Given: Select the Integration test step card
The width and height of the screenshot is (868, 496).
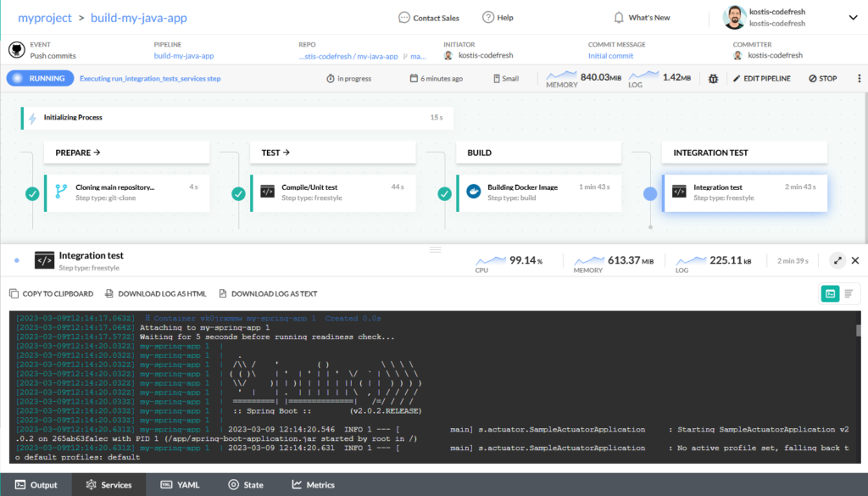Looking at the screenshot, I should (x=744, y=193).
